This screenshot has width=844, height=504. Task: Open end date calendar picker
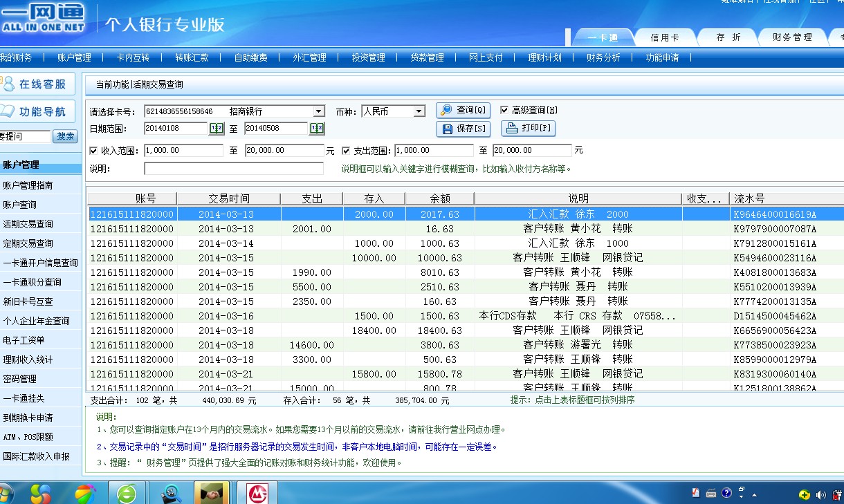coord(317,129)
